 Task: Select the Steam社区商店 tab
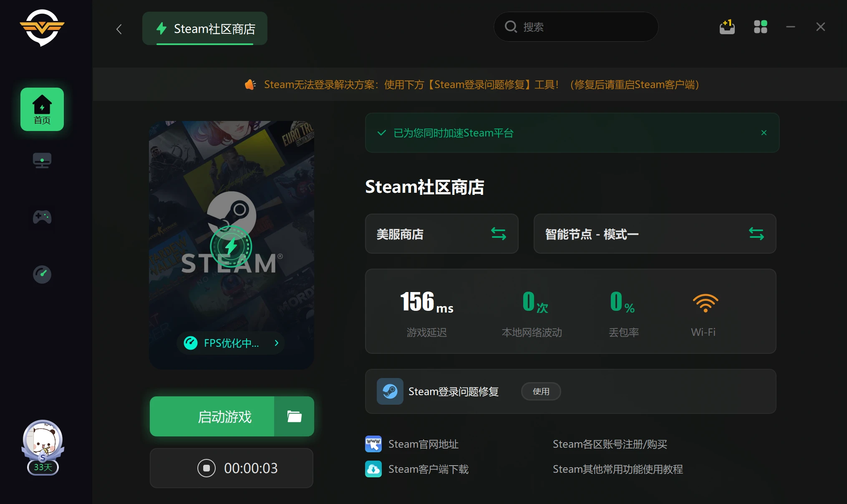[x=205, y=29]
